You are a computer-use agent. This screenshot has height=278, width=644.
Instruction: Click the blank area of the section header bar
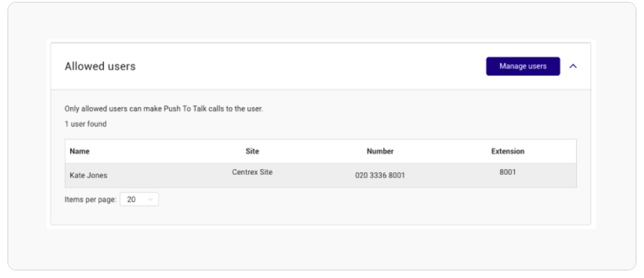pos(308,66)
